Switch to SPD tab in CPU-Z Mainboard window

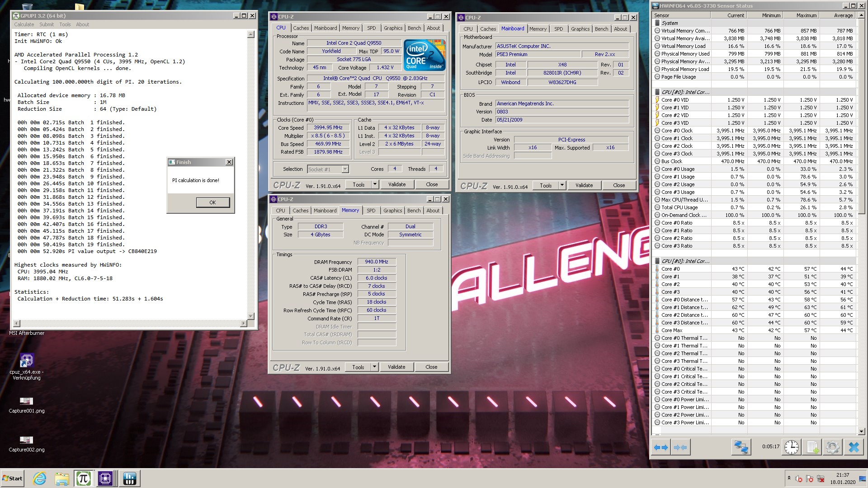559,29
